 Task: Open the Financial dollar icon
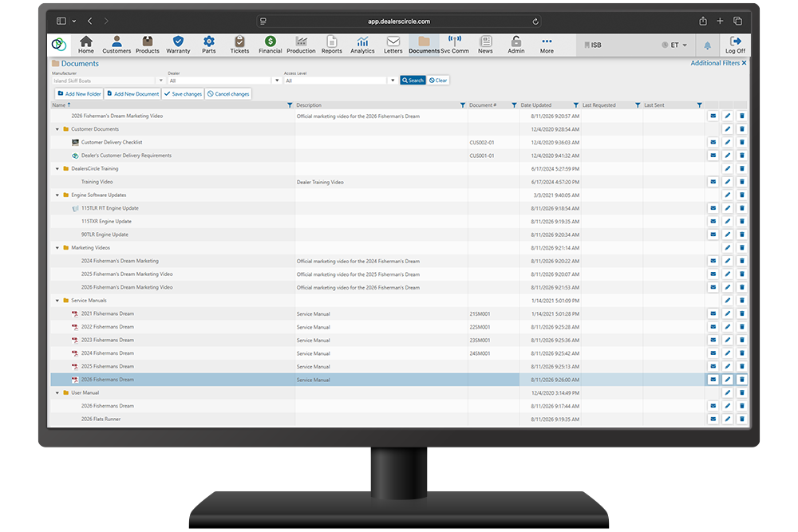tap(271, 41)
